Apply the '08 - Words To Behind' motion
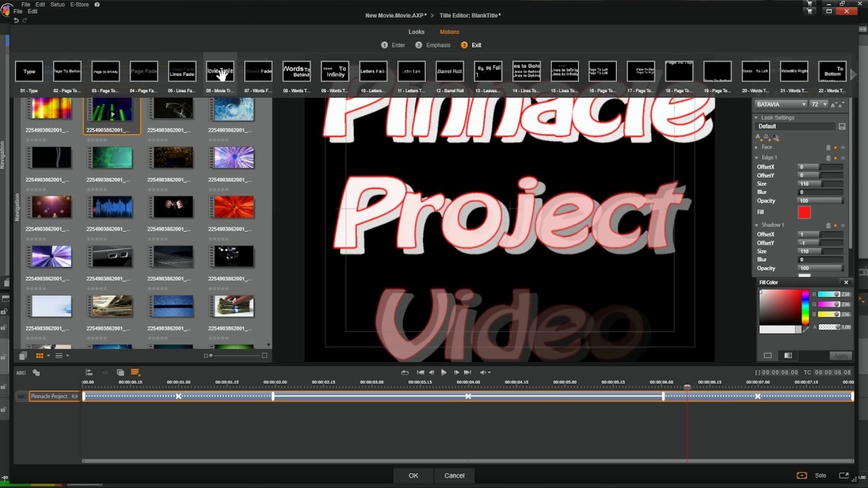The image size is (868, 488). tap(296, 71)
